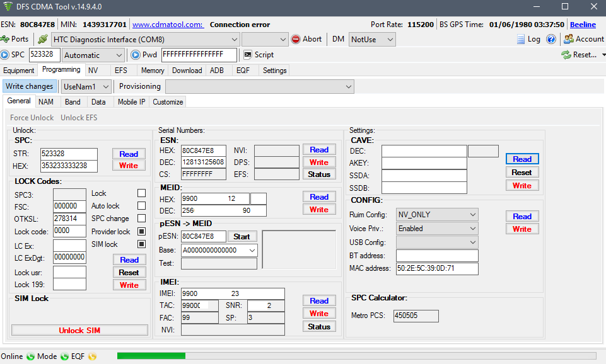Viewport: 606px width, 364px height.
Task: Switch to the Download tab
Action: pyautogui.click(x=187, y=71)
